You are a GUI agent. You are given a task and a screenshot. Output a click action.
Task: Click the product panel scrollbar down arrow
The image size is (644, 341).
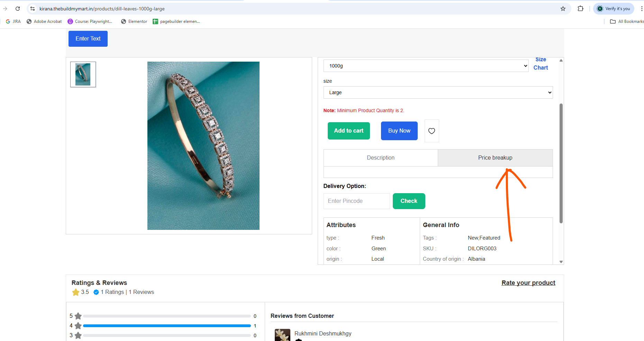coord(561,262)
